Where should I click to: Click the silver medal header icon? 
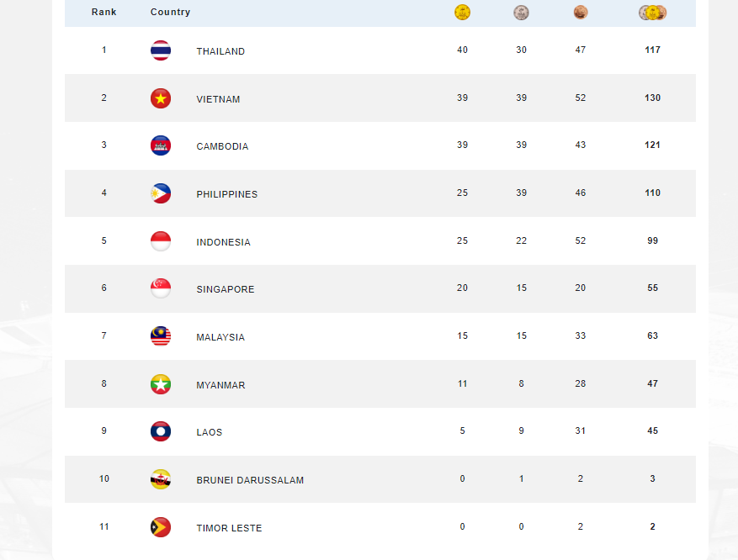(521, 13)
